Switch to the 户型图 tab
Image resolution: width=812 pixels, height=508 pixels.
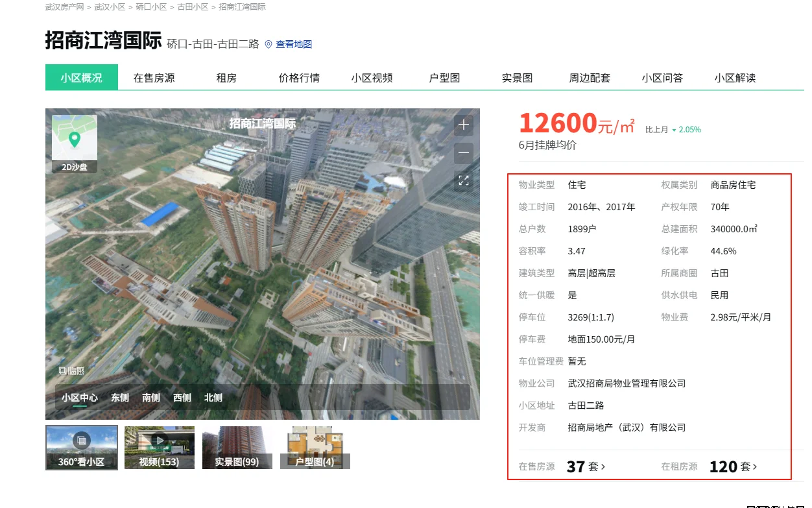click(x=445, y=78)
